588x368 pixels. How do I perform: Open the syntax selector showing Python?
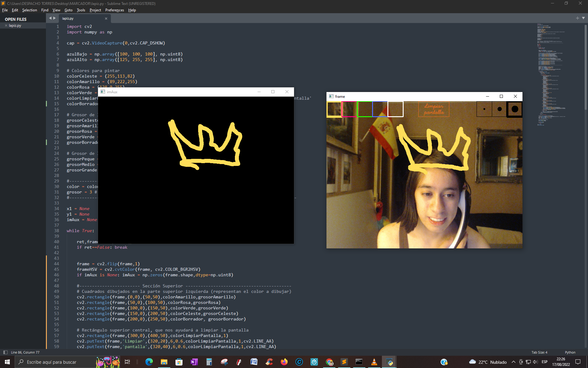[x=570, y=352]
